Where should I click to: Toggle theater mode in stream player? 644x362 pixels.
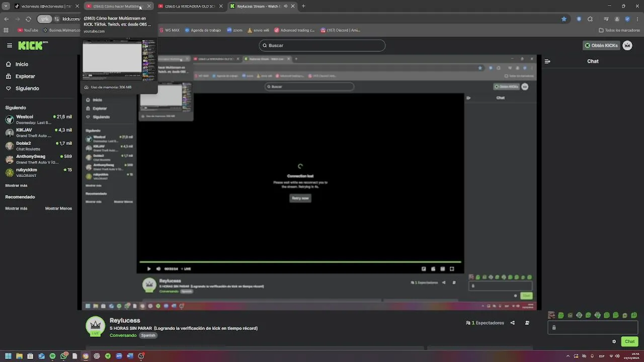pos(443,268)
